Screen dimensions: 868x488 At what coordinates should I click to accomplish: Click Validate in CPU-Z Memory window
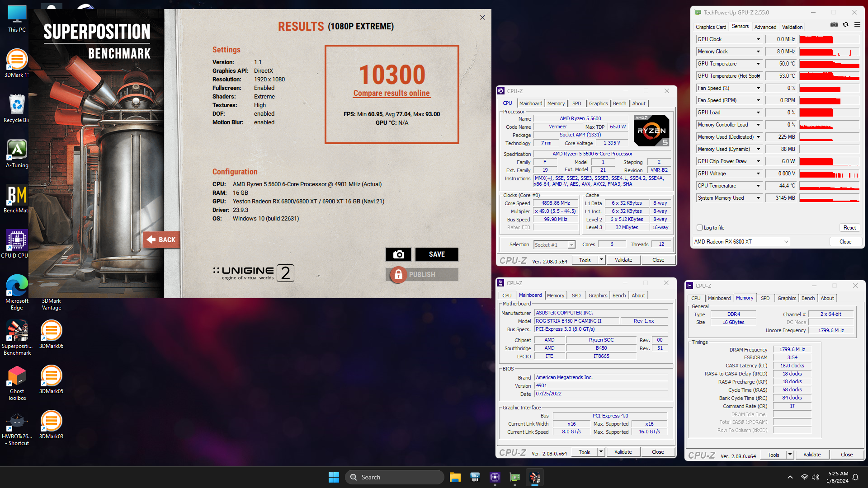[812, 455]
